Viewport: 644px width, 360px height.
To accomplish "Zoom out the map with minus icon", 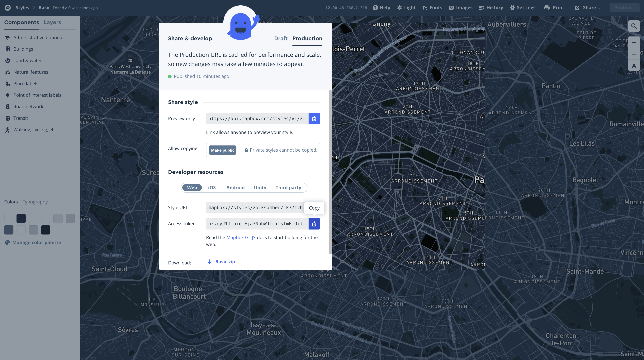I will pos(634,54).
